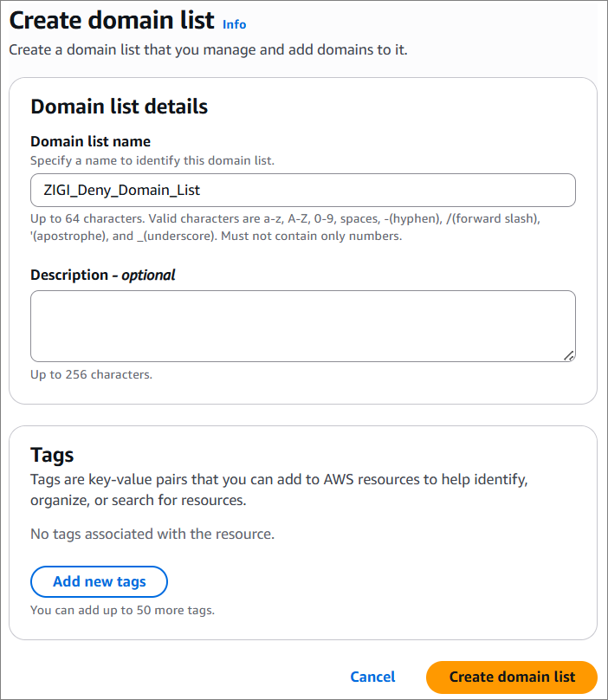Click the page subtitle about managing domains

(x=208, y=49)
